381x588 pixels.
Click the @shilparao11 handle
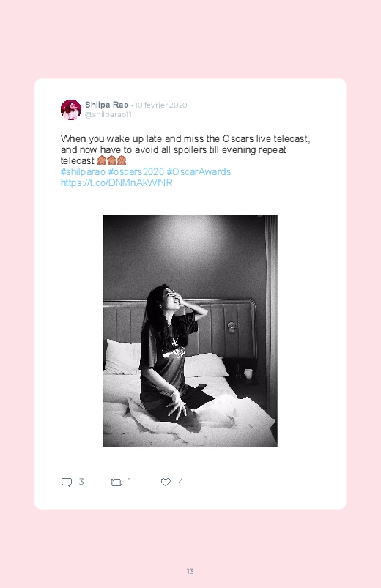pos(108,115)
